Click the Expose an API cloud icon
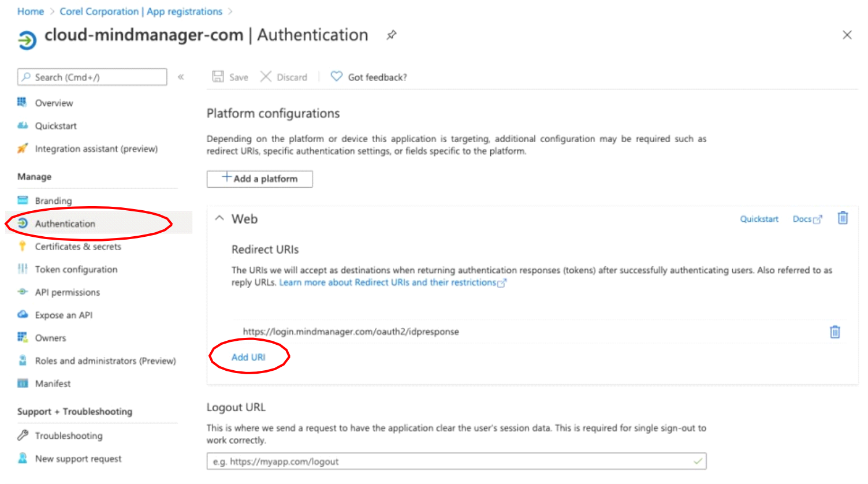This screenshot has height=484, width=868. [23, 315]
